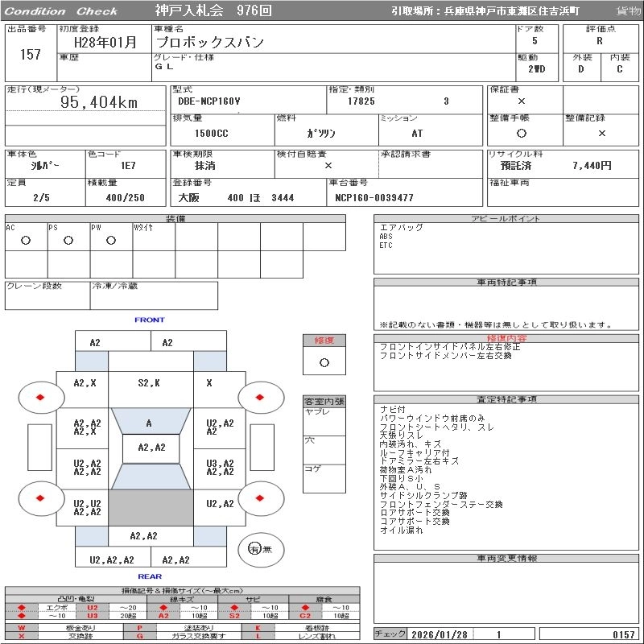Click the red U3 code in the legend
Screen dimensions: 644x644
pos(93,616)
